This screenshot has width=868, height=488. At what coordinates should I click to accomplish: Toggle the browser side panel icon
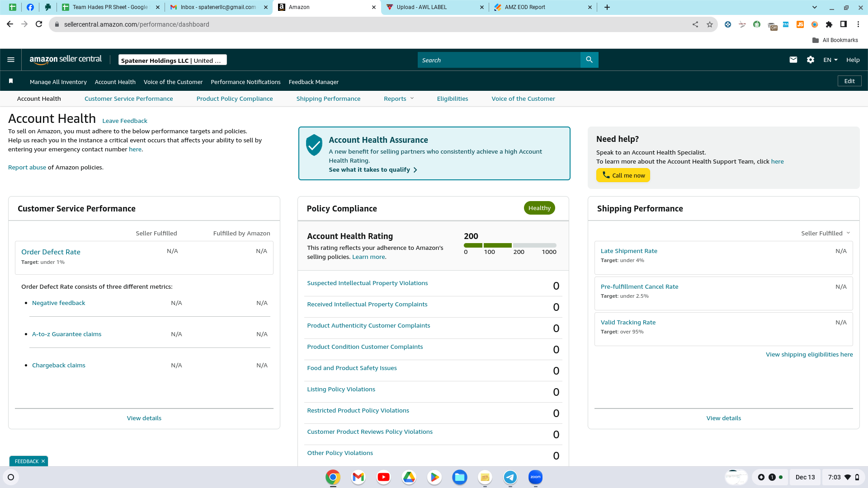click(843, 24)
